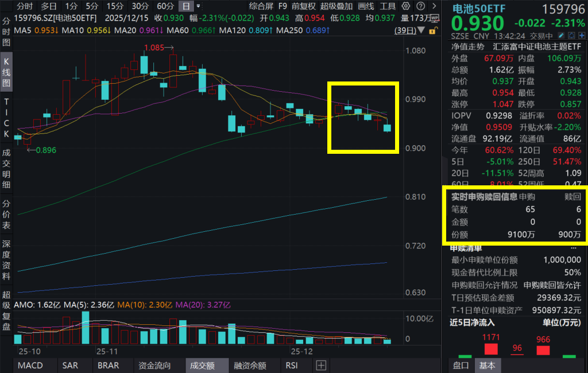
Task: Select the 盘口 tab at bottom right
Action: click(461, 365)
